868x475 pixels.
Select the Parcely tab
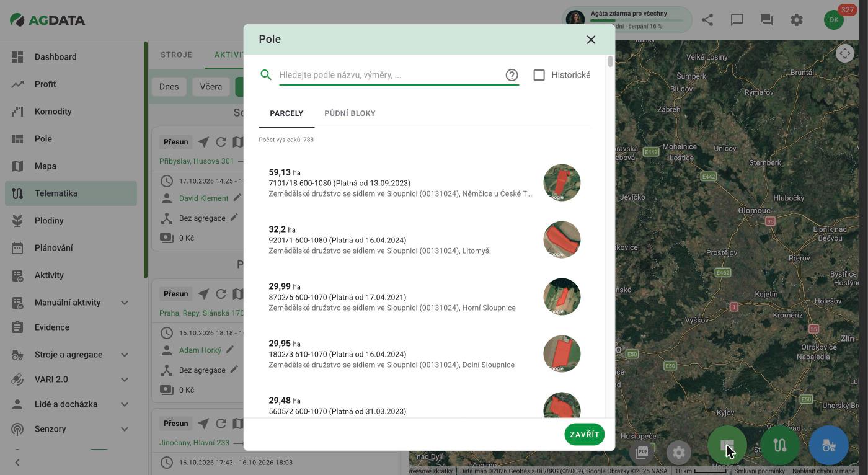(286, 113)
